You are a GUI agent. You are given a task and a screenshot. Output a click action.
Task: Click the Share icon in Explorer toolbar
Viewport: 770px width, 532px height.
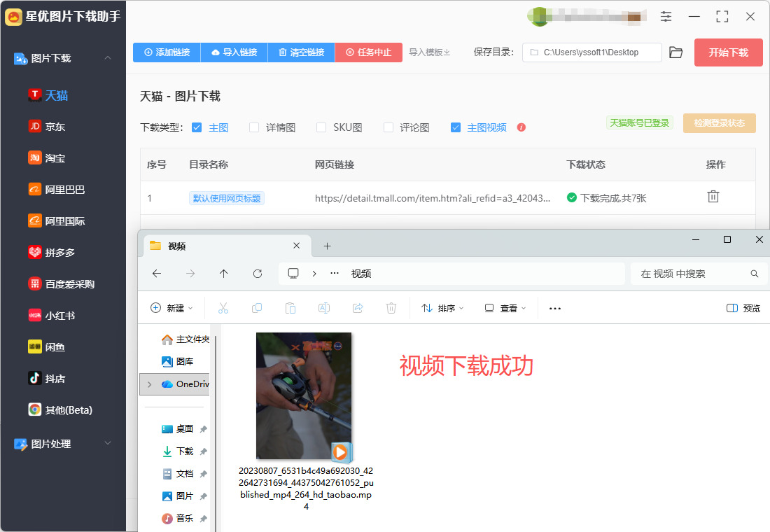point(358,308)
